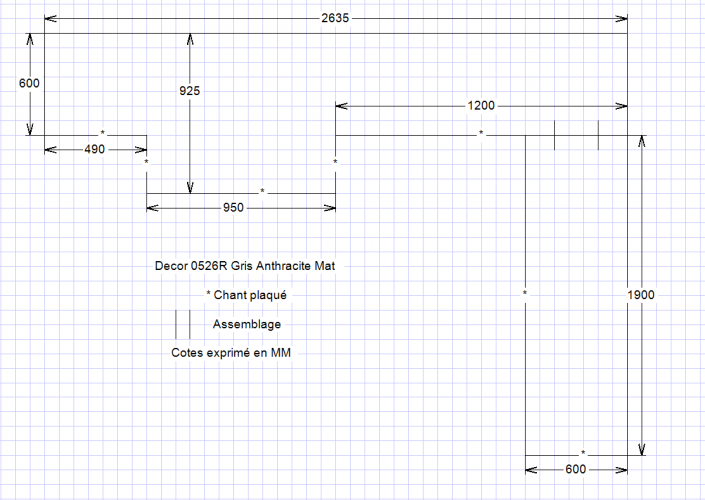Viewport: 705px width, 500px height.
Task: Click the '* Chant plaqué' legend text
Action: tap(246, 295)
